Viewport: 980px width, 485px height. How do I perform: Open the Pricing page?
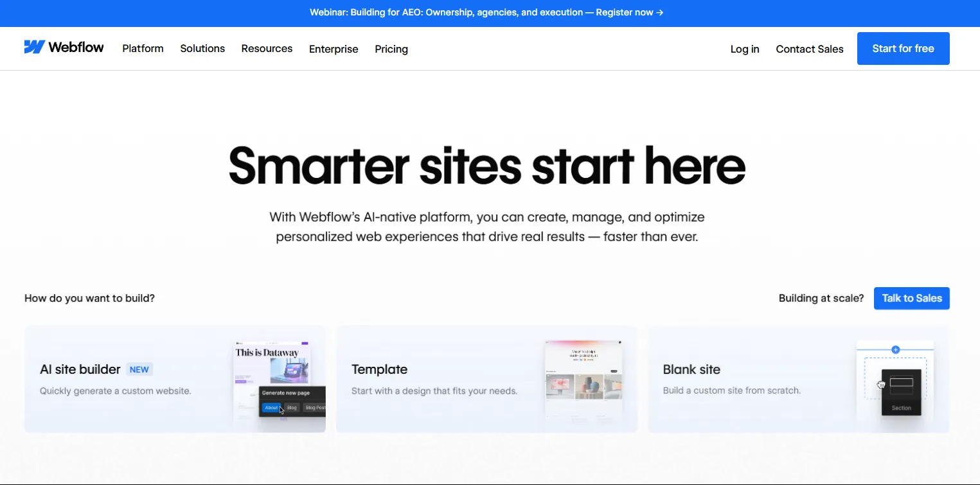pos(391,49)
